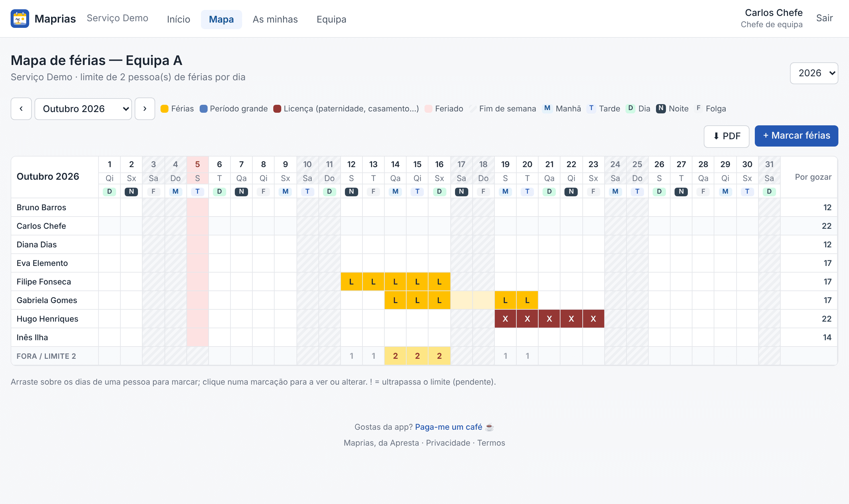Open Hugo Henriques' license cell on day 21
This screenshot has height=504, width=849.
549,319
